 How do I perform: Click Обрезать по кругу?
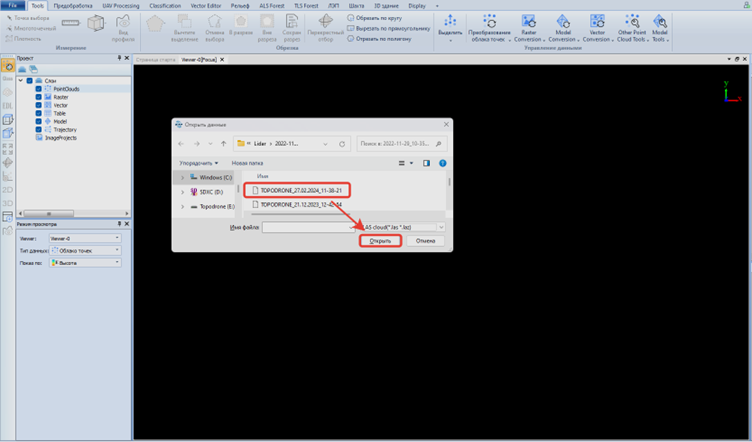375,18
